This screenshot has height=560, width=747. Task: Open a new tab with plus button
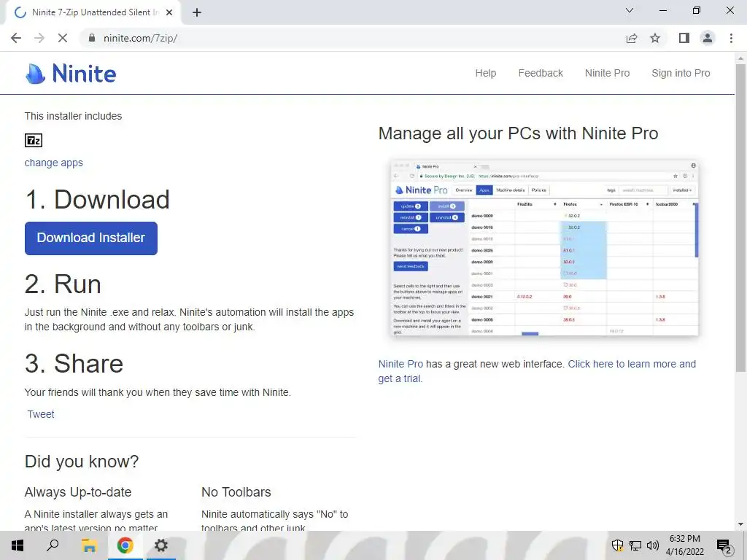point(197,12)
